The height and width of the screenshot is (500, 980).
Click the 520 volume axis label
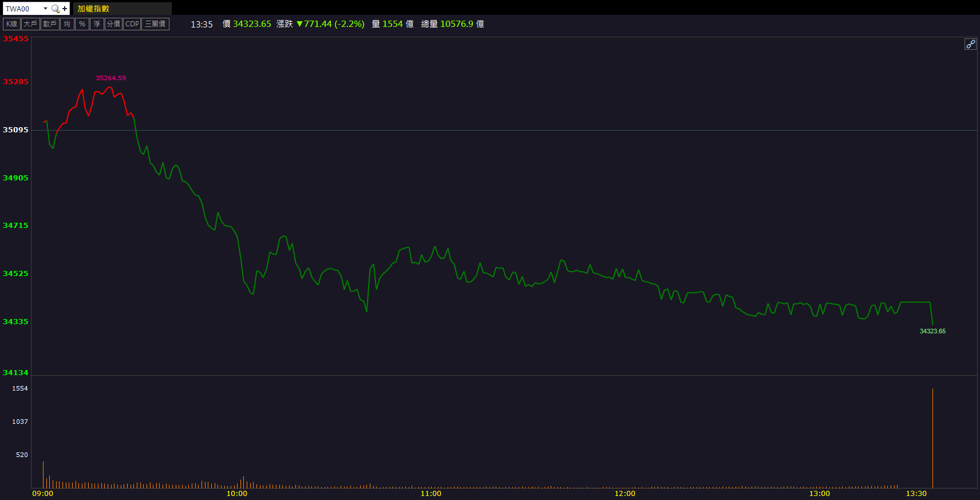click(x=22, y=455)
